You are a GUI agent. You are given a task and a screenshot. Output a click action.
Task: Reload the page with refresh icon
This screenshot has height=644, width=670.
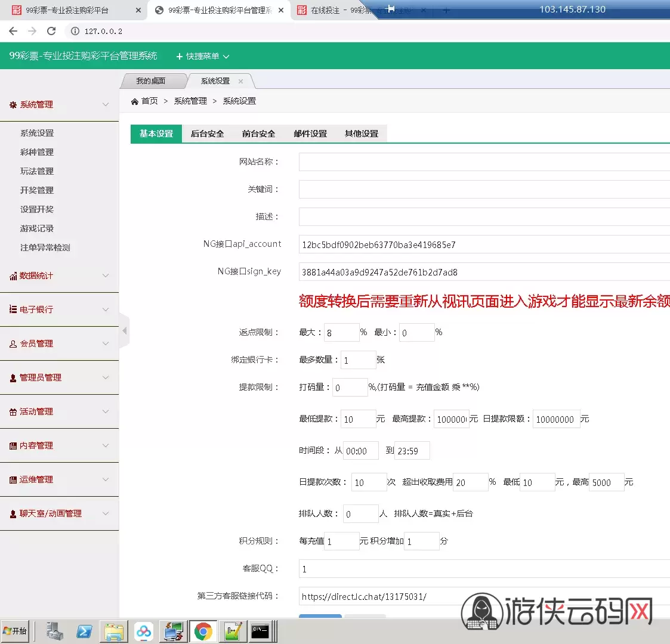pos(51,31)
